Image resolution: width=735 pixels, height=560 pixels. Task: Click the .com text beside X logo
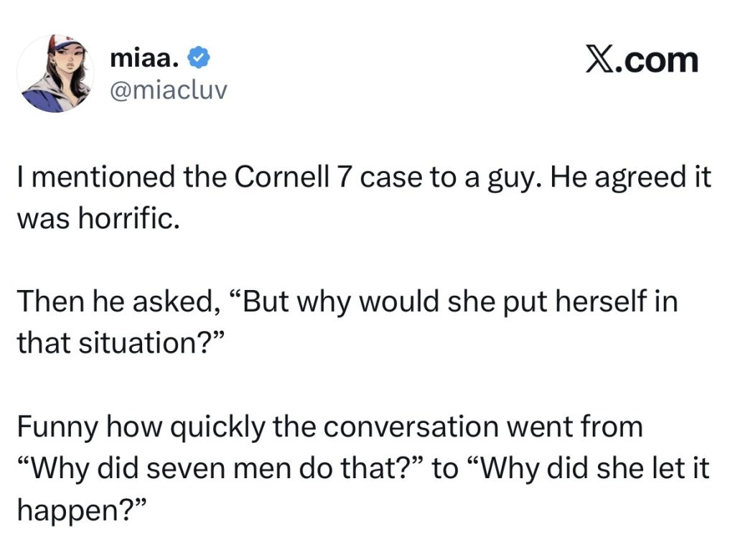[657, 60]
